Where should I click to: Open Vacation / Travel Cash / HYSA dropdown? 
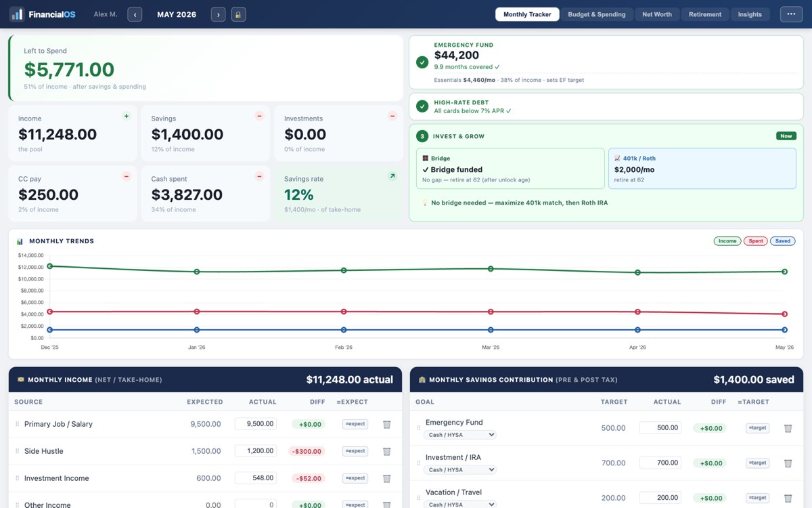tap(460, 504)
